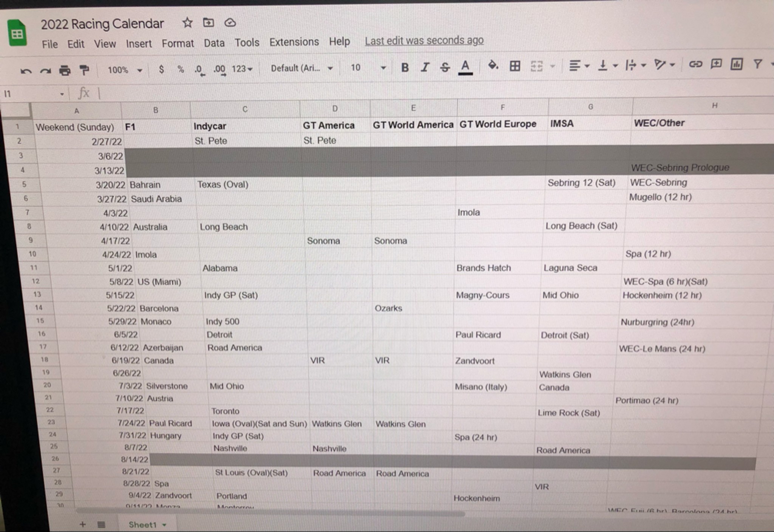Print the spreadsheet with the printer icon

[65, 71]
